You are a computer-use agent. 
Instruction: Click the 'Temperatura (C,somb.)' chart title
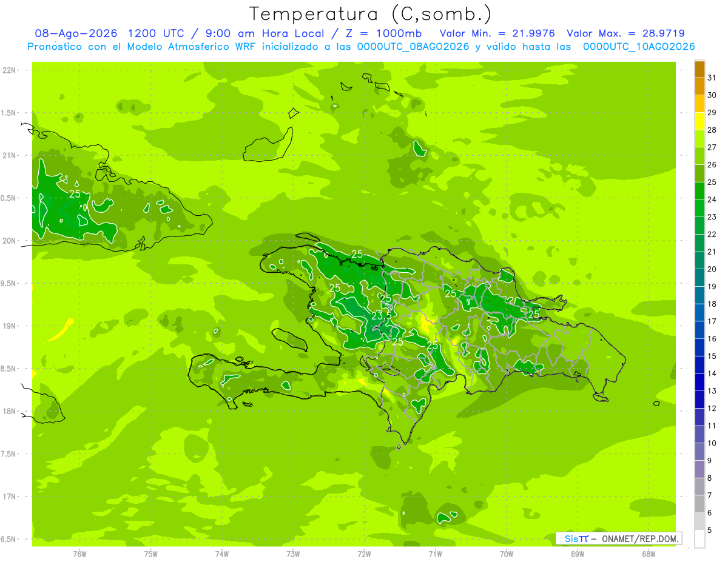coord(370,14)
